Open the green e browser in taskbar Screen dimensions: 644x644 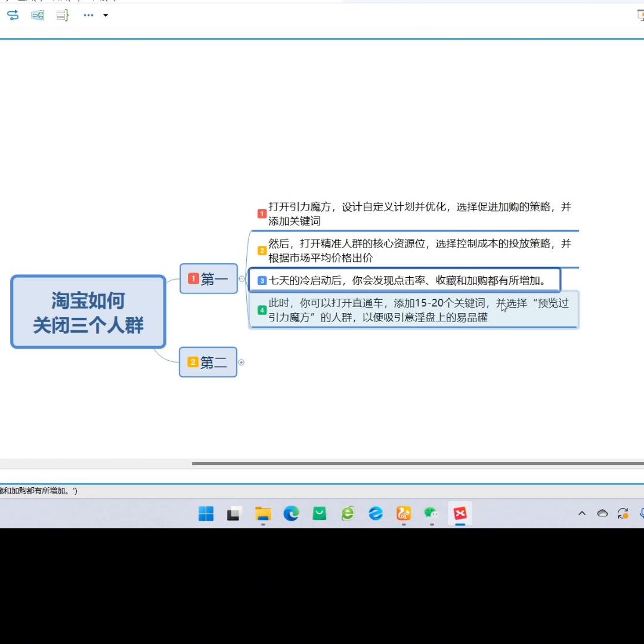click(348, 513)
